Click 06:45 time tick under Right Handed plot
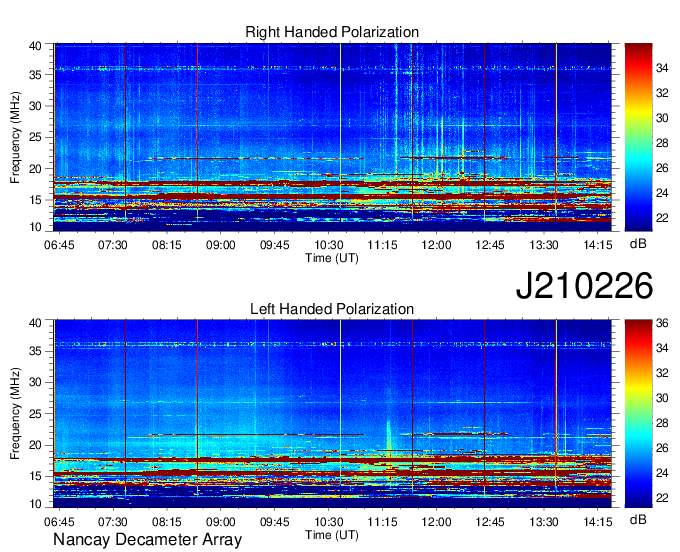 [x=59, y=245]
